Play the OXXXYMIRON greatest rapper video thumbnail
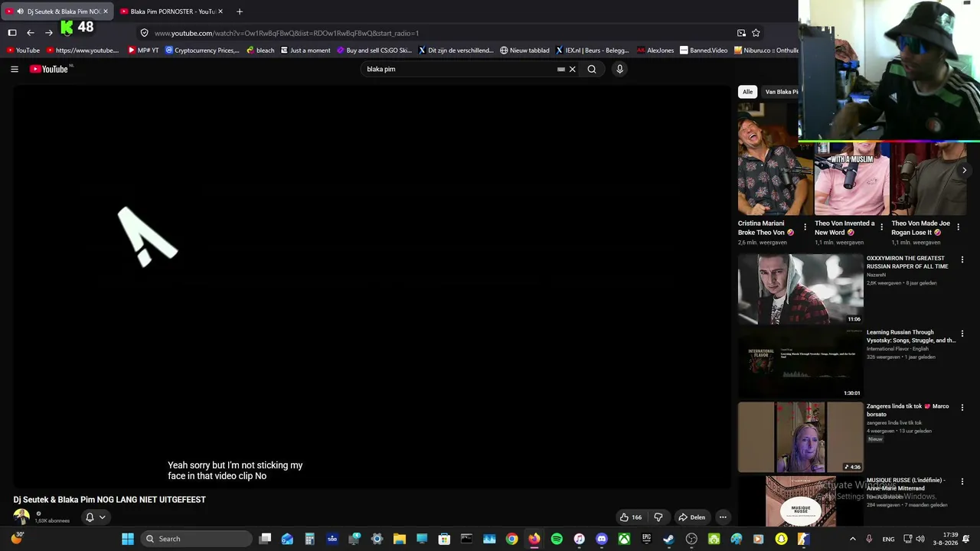Viewport: 980px width, 551px height. point(800,289)
